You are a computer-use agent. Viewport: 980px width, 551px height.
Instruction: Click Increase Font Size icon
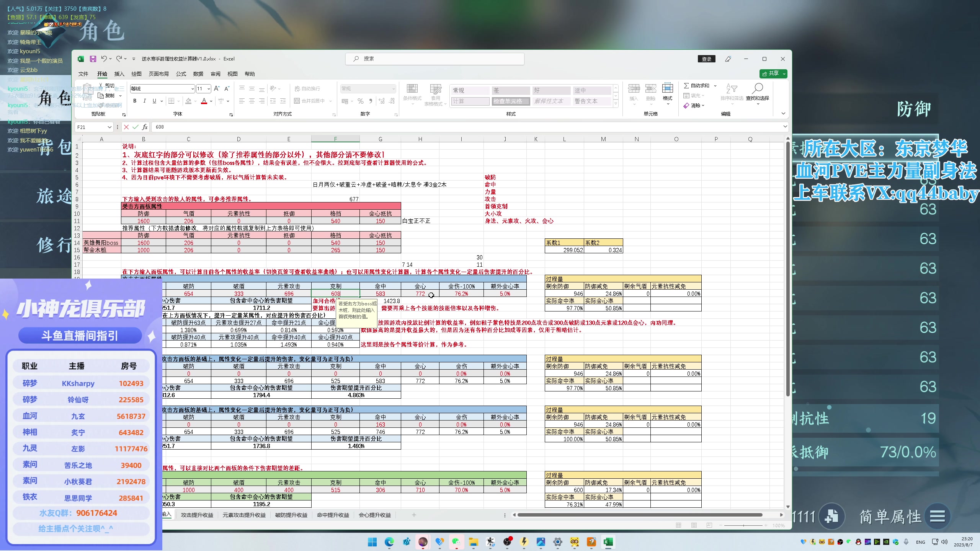[217, 88]
